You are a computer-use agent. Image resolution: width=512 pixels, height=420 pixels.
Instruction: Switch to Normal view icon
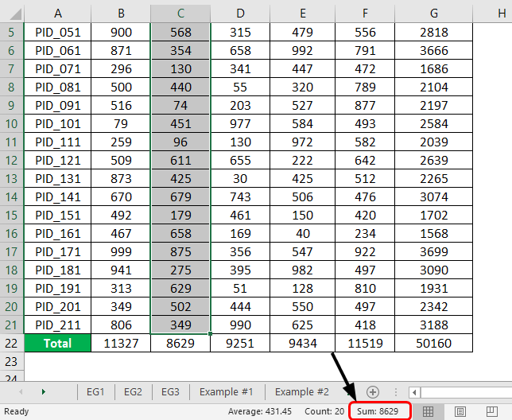click(x=428, y=411)
